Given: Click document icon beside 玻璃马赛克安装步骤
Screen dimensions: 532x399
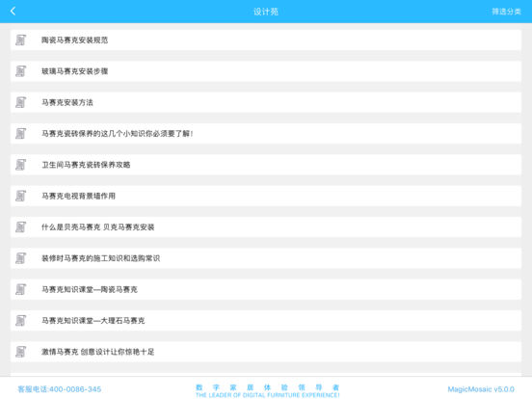Looking at the screenshot, I should pos(20,71).
